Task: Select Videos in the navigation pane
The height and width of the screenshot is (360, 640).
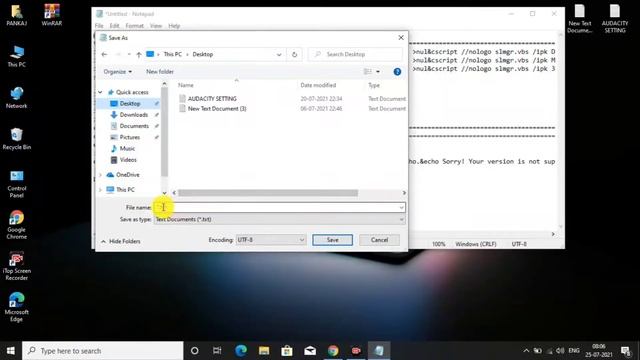Action: (128, 160)
